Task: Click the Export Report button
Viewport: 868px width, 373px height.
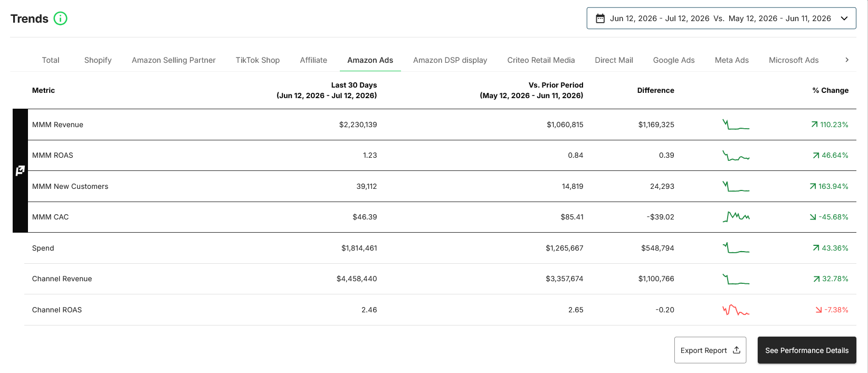Action: [710, 350]
